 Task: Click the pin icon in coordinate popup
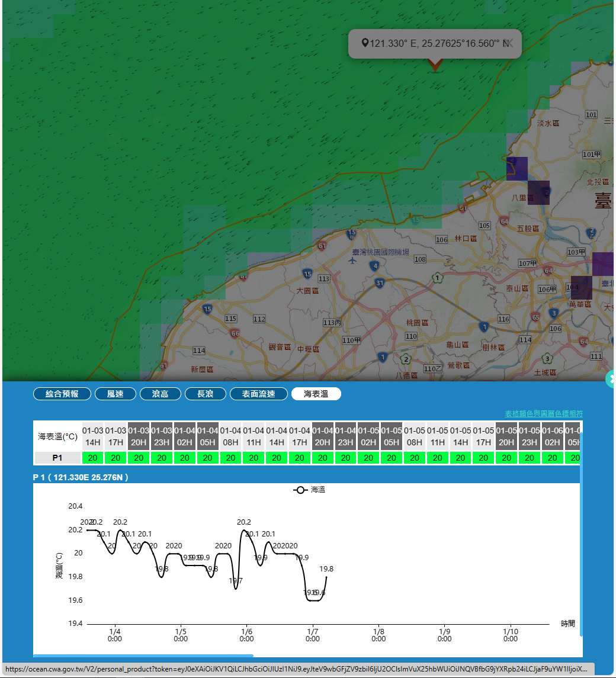pos(365,43)
